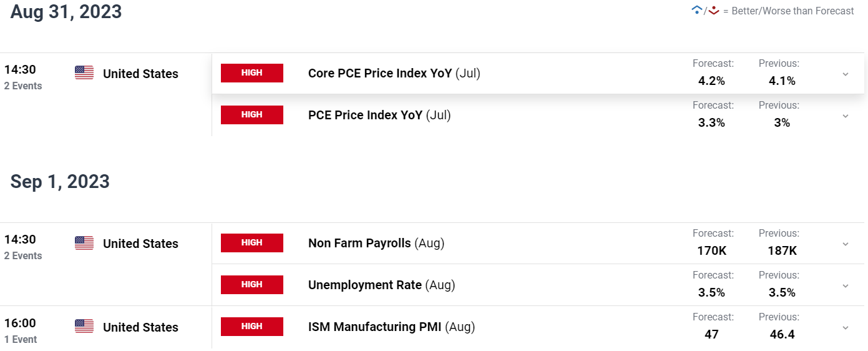The image size is (868, 351).
Task: Open the ISM Manufacturing PMI event title
Action: point(391,327)
